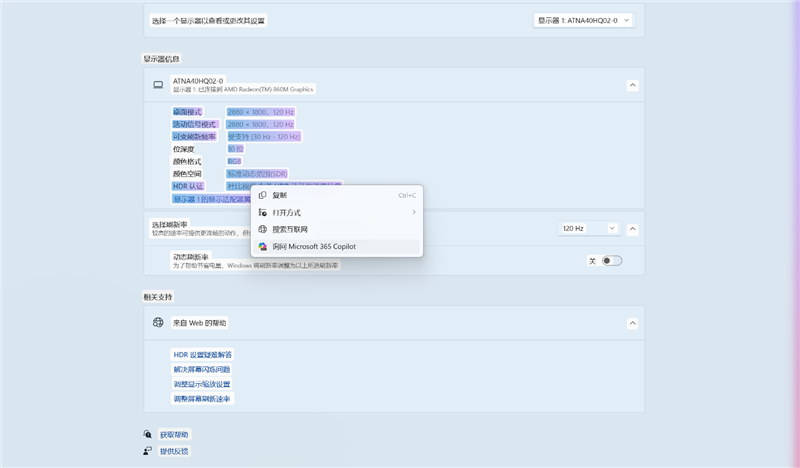Open the HDR 设置疑难解答 link
This screenshot has height=468, width=800.
[202, 355]
